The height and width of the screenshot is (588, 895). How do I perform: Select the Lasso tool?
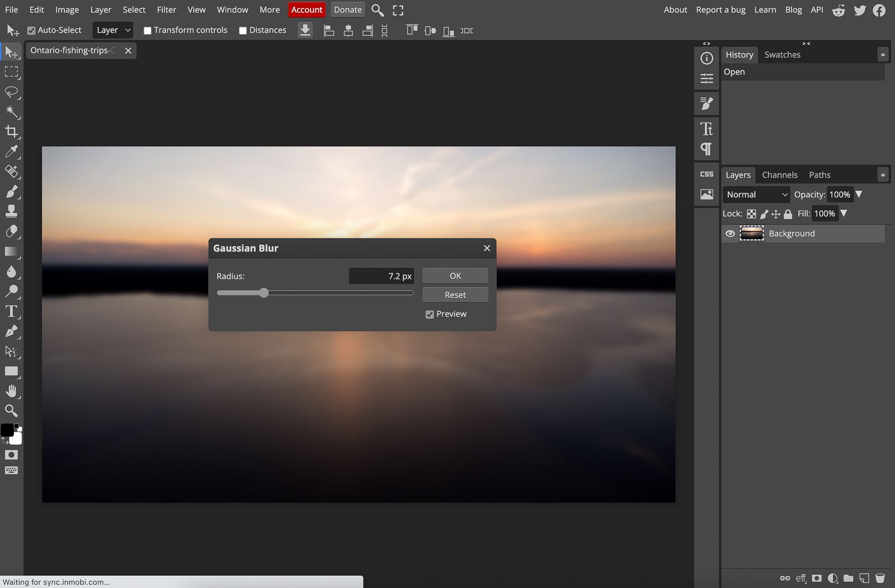pyautogui.click(x=12, y=92)
